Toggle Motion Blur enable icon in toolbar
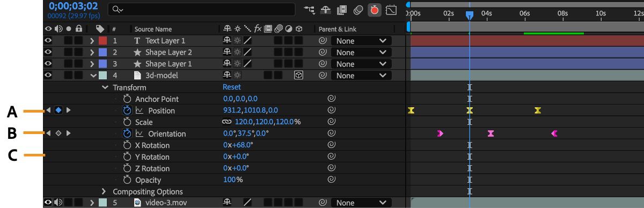Image resolution: width=644 pixels, height=208 pixels. 358,10
